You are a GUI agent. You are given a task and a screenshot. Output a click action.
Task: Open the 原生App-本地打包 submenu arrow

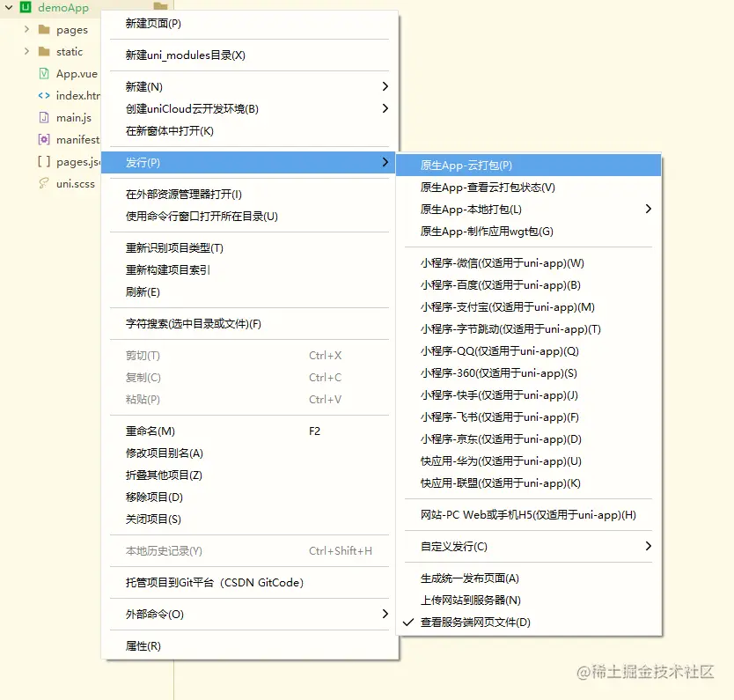click(x=648, y=209)
